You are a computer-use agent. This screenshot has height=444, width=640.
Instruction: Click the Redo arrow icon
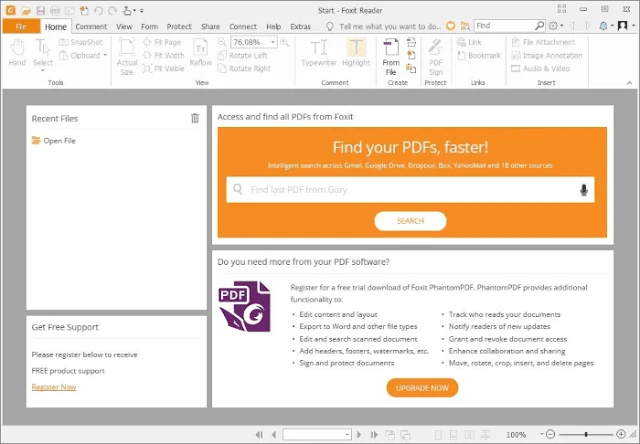(x=112, y=11)
